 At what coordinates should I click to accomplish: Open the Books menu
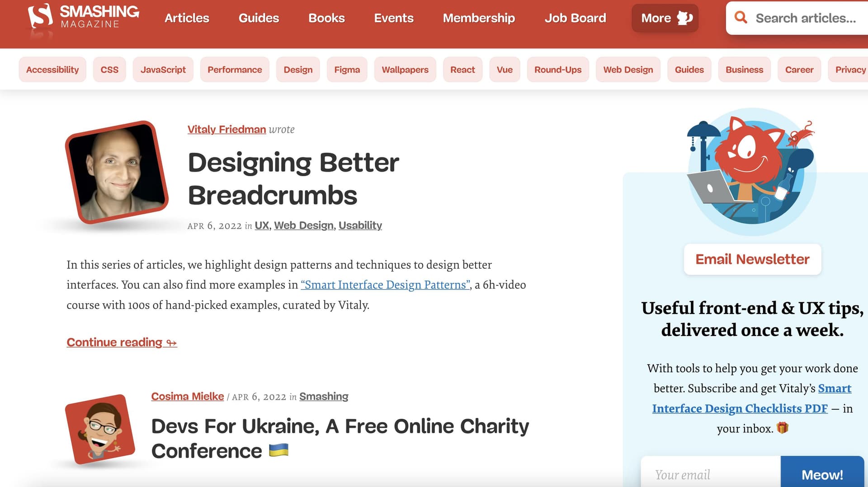pyautogui.click(x=326, y=18)
